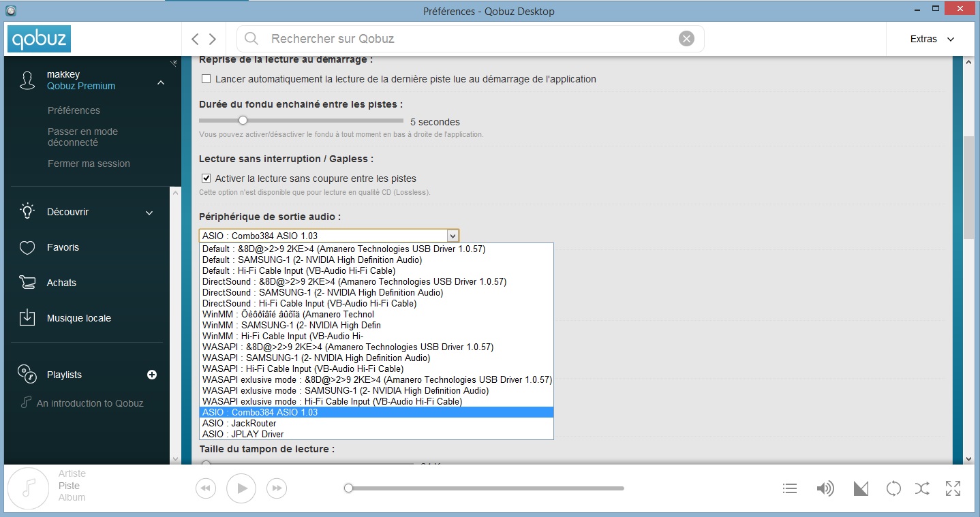
Task: Click the Musique locale download icon
Action: pos(27,318)
